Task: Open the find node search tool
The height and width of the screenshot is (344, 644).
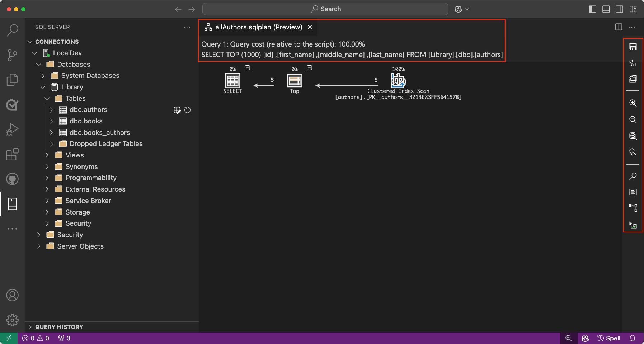Action: click(x=633, y=176)
